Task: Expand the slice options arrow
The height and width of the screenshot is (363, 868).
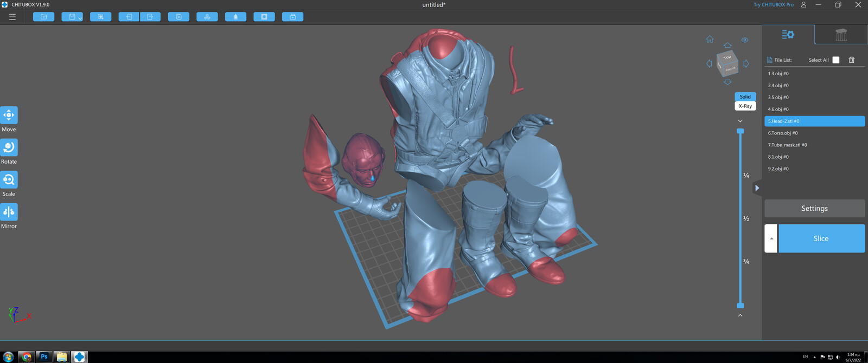Action: click(x=771, y=238)
